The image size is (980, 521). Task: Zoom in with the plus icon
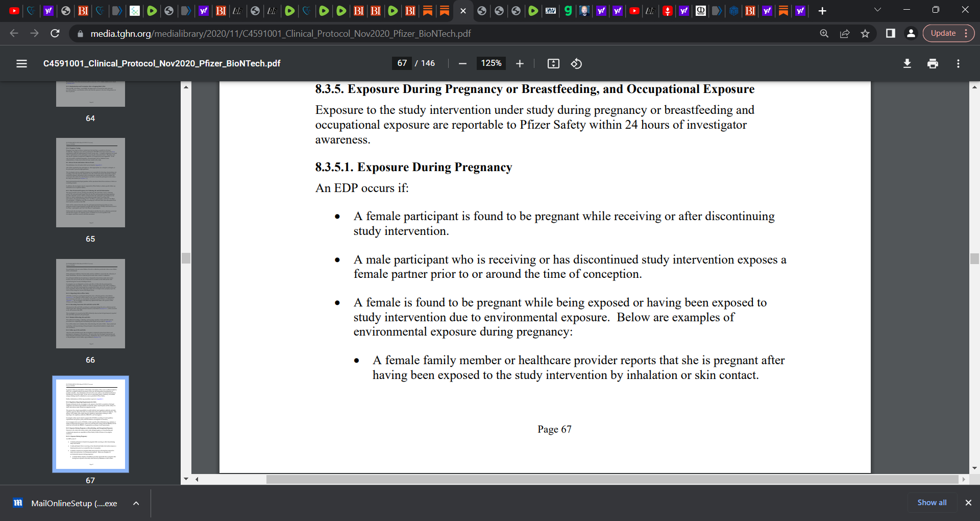[x=520, y=63]
